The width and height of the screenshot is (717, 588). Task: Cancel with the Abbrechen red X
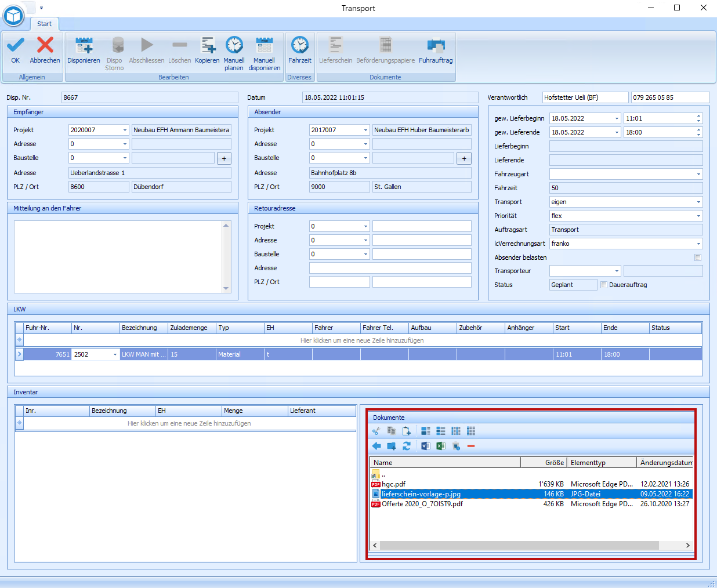click(x=45, y=50)
